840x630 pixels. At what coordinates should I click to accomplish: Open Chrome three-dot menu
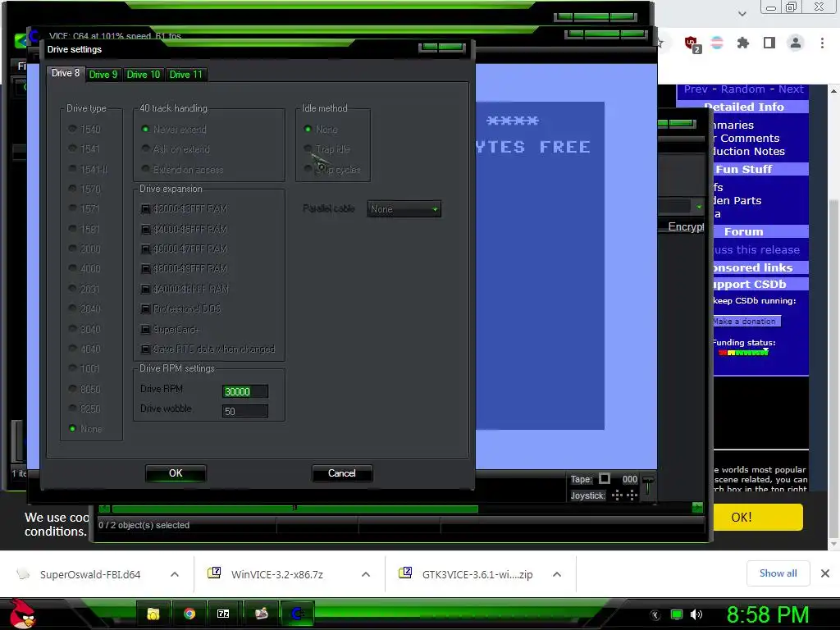coord(822,43)
